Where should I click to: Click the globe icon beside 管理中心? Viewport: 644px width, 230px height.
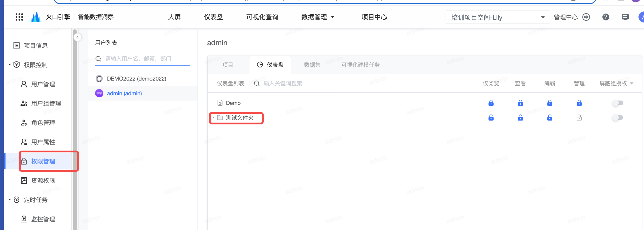pos(586,17)
